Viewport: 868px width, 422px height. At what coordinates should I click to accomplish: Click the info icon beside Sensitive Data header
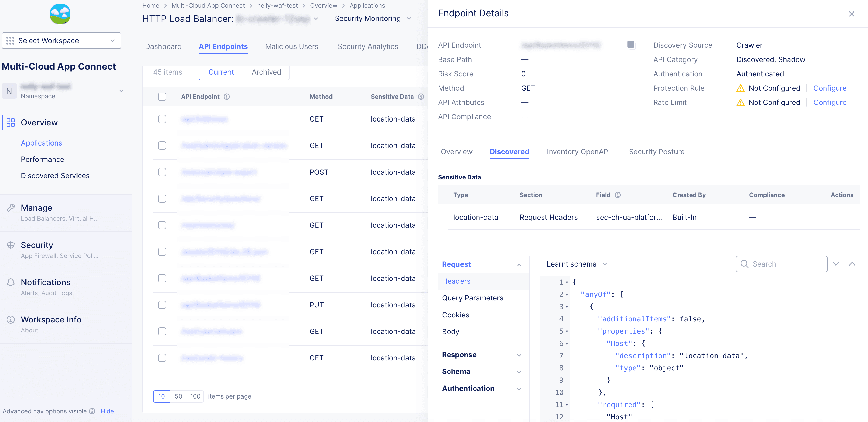coord(421,97)
